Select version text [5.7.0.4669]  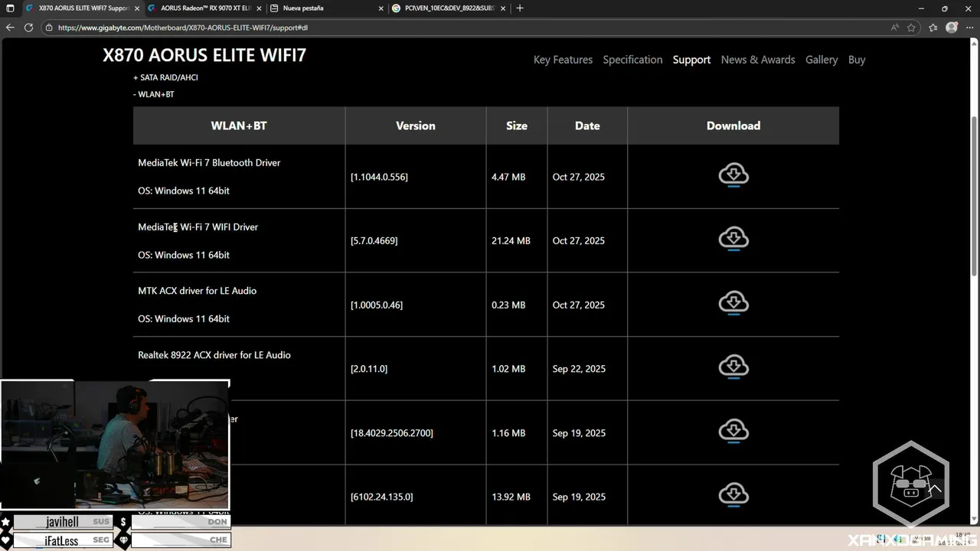(x=374, y=240)
